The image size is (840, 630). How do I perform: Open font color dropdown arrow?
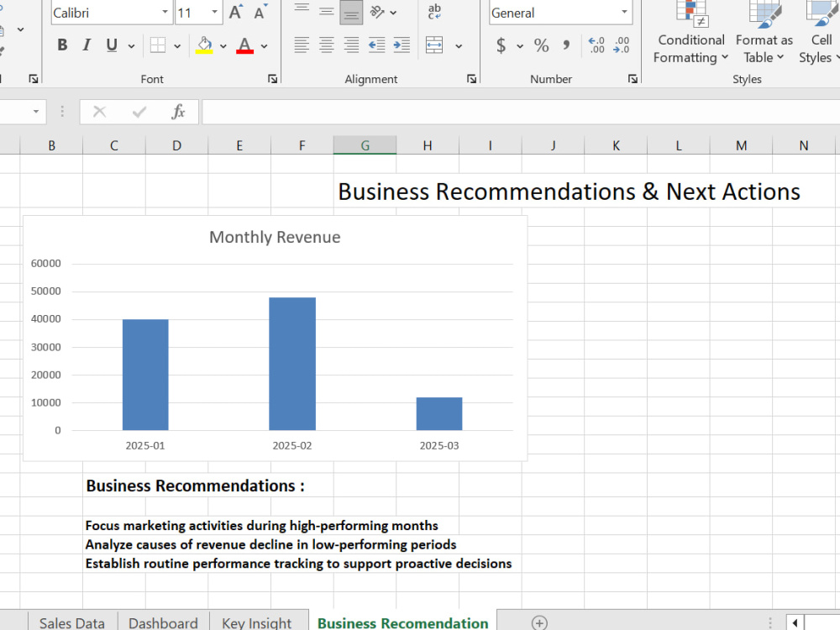264,46
